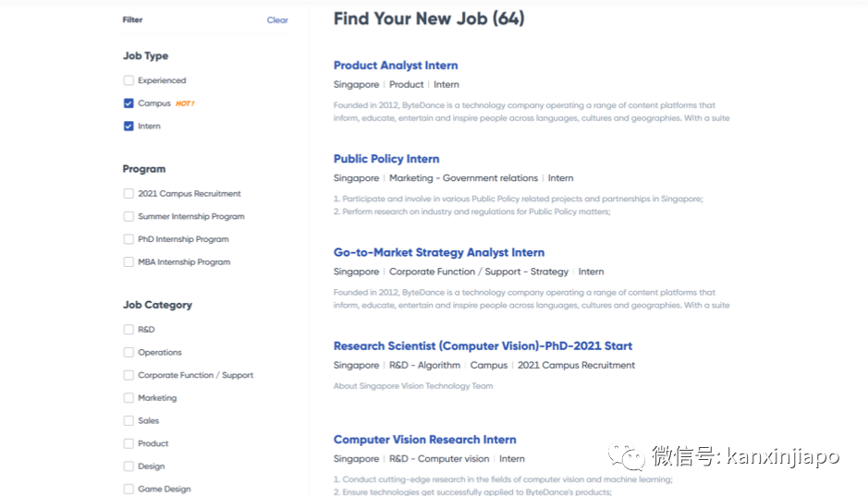This screenshot has height=496, width=868.
Task: Check the Experienced job type checkbox
Action: [128, 80]
